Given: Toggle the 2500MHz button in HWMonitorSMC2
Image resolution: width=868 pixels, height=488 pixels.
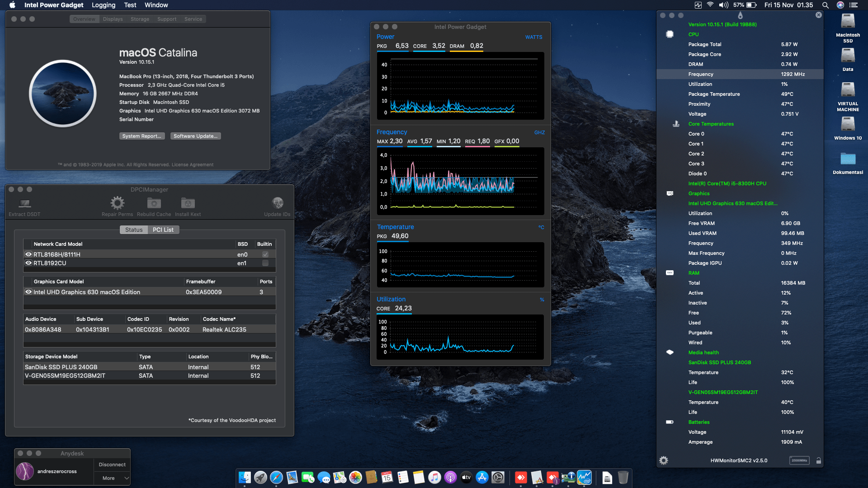Looking at the screenshot, I should point(799,460).
